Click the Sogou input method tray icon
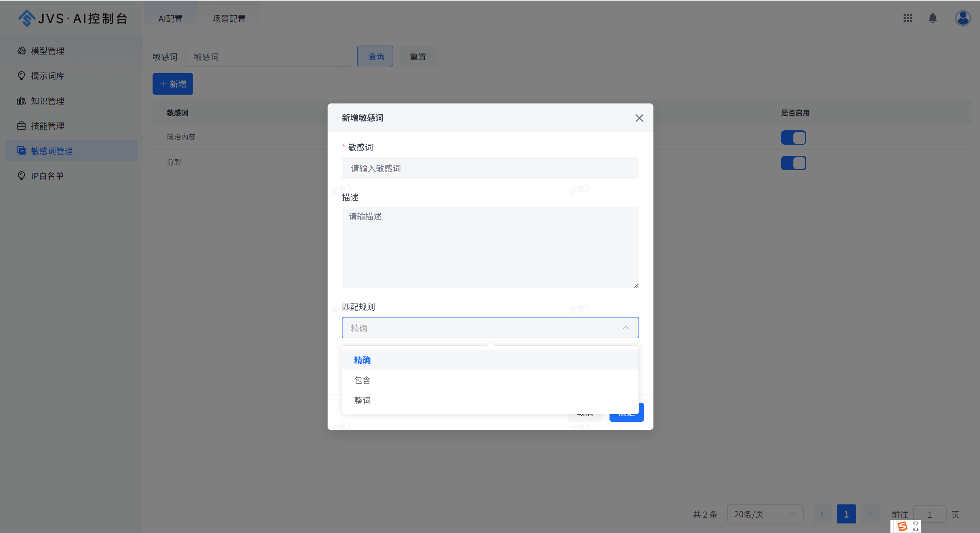This screenshot has height=533, width=980. click(902, 526)
